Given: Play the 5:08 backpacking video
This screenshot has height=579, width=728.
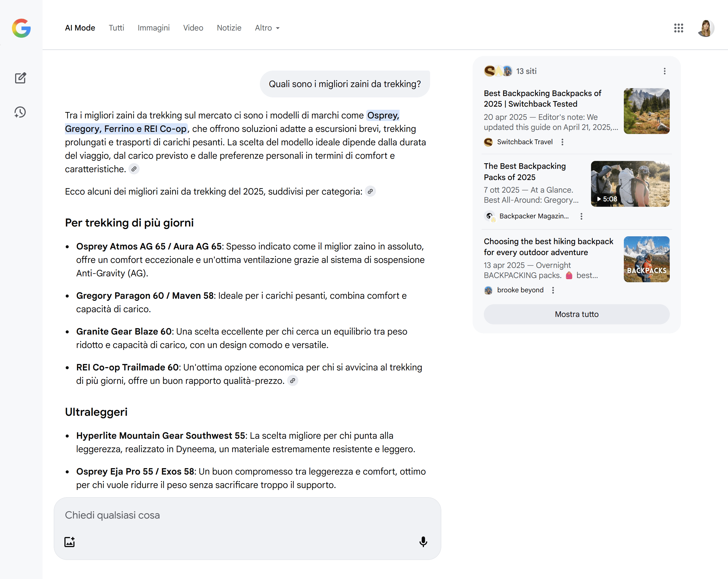Looking at the screenshot, I should click(x=630, y=183).
